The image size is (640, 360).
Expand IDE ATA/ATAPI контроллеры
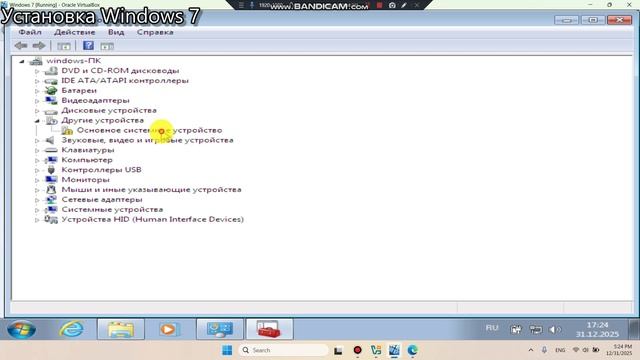click(x=37, y=81)
